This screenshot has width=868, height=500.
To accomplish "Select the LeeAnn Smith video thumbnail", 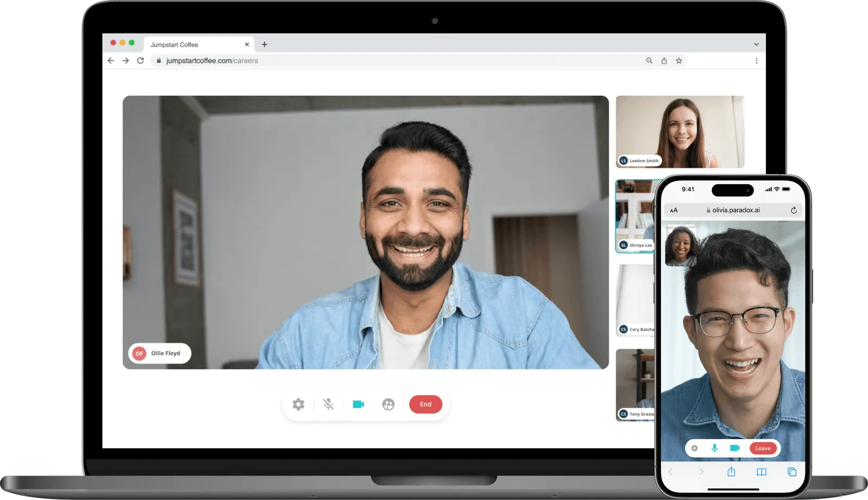I will pyautogui.click(x=680, y=132).
